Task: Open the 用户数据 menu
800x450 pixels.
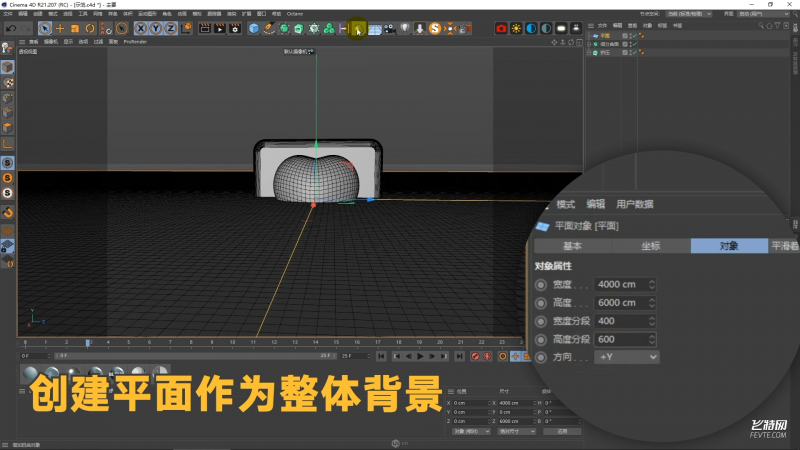Action: pyautogui.click(x=635, y=204)
